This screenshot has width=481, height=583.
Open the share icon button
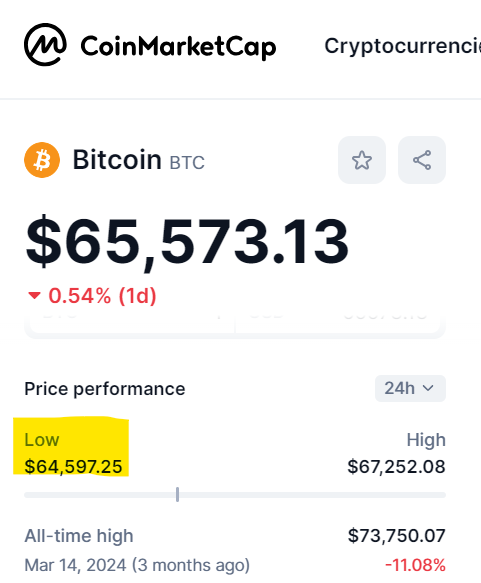(422, 160)
